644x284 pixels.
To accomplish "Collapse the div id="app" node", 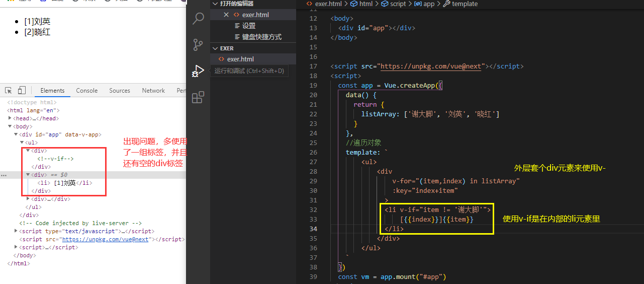I will 16,134.
